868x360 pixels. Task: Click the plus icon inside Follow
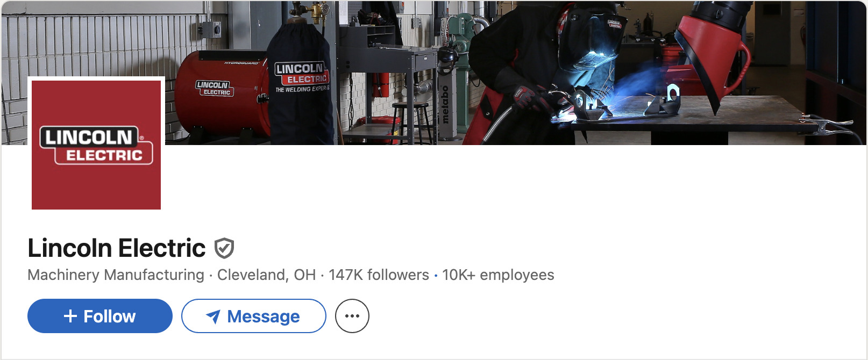point(70,316)
